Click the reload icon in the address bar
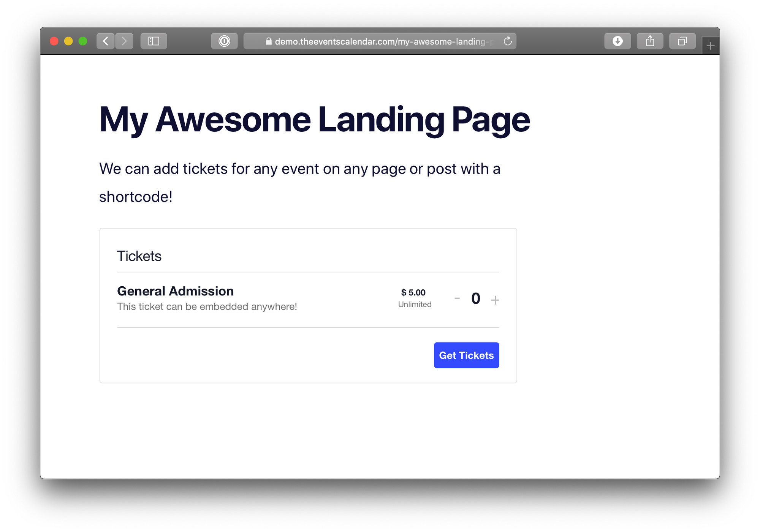760x532 pixels. pyautogui.click(x=508, y=41)
